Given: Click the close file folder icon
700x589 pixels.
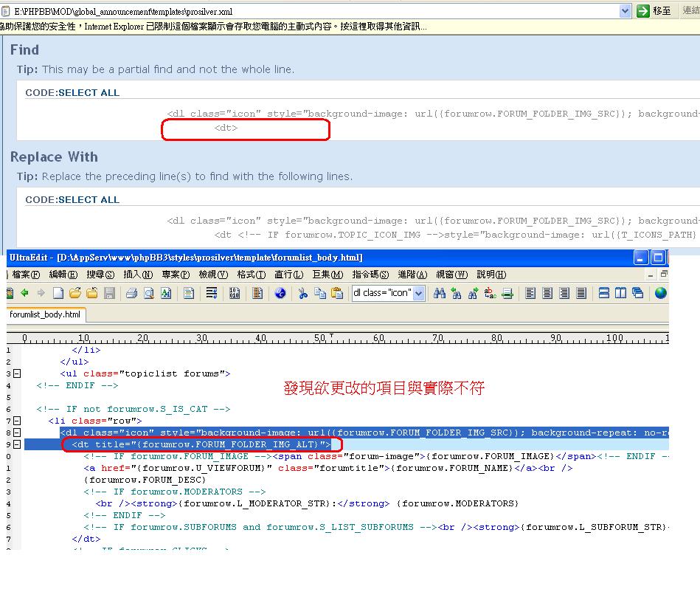Looking at the screenshot, I should tap(92, 293).
